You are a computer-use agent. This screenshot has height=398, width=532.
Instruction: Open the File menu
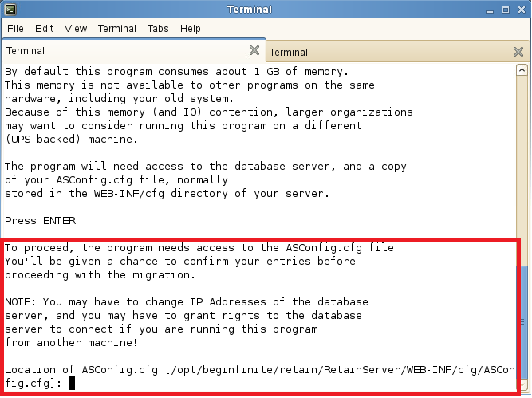click(15, 28)
